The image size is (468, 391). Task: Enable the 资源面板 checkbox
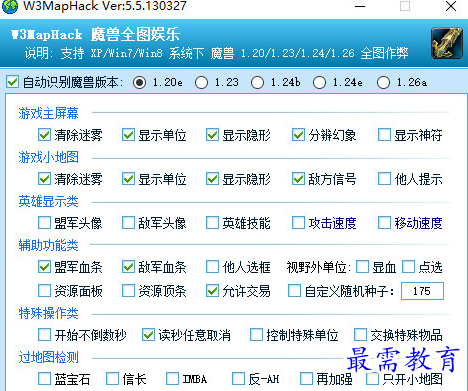[44, 291]
